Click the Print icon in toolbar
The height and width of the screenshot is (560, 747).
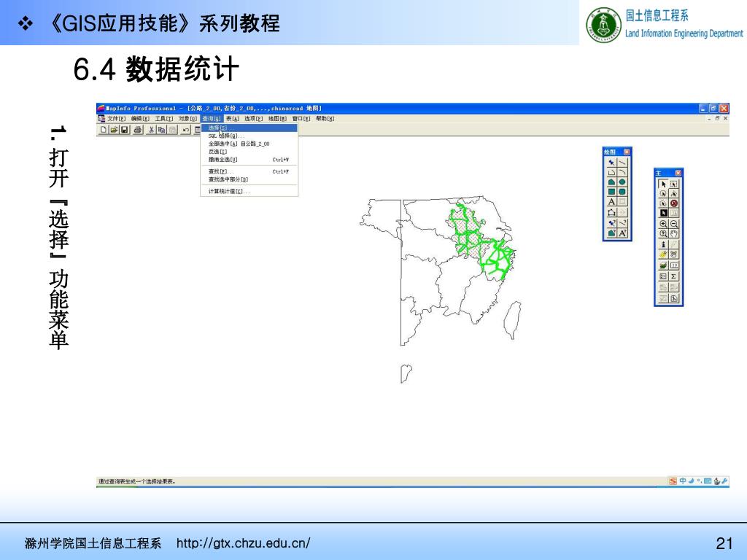pos(137,130)
